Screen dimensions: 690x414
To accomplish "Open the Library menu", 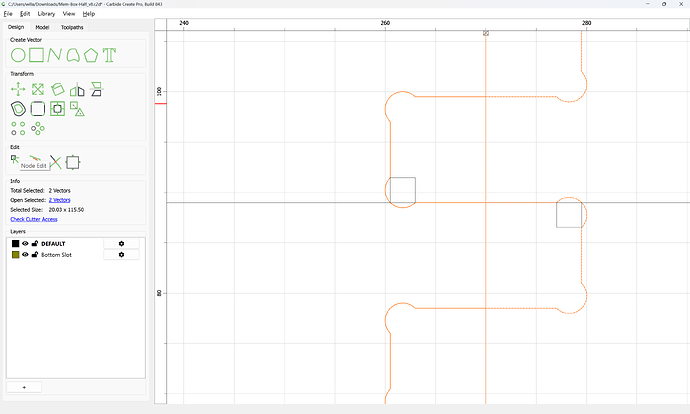I will pos(46,14).
